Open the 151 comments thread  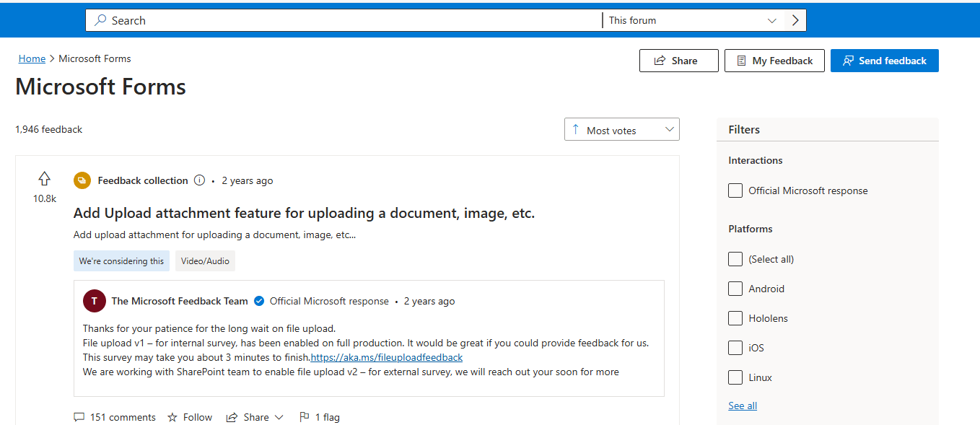click(115, 417)
